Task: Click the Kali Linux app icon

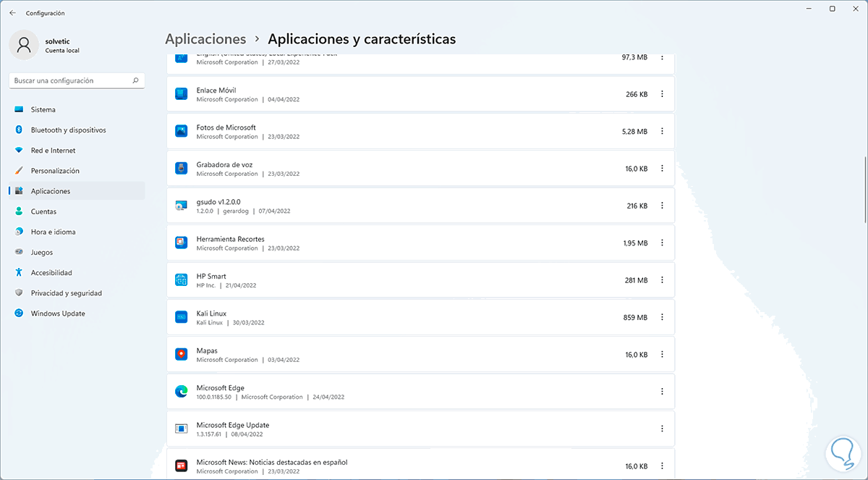Action: tap(182, 317)
